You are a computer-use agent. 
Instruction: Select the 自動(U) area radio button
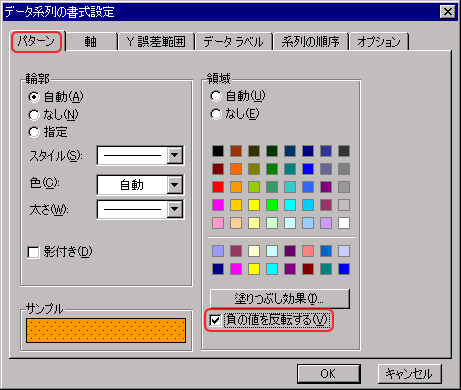tap(216, 96)
